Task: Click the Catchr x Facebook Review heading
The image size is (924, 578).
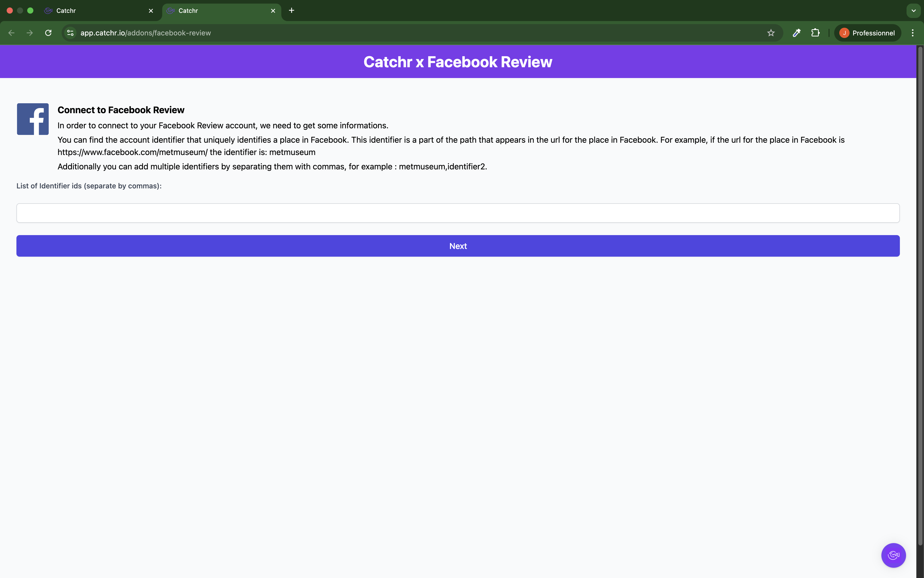Action: [458, 62]
